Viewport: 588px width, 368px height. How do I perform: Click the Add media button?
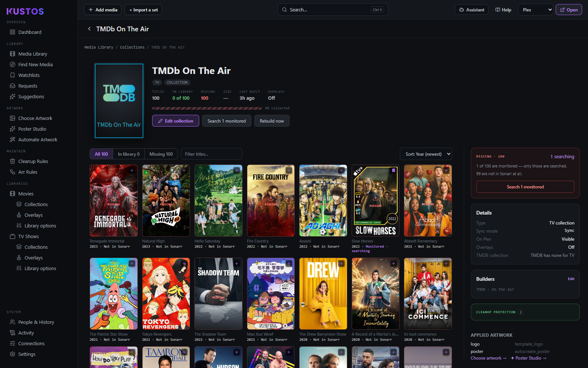tap(103, 10)
